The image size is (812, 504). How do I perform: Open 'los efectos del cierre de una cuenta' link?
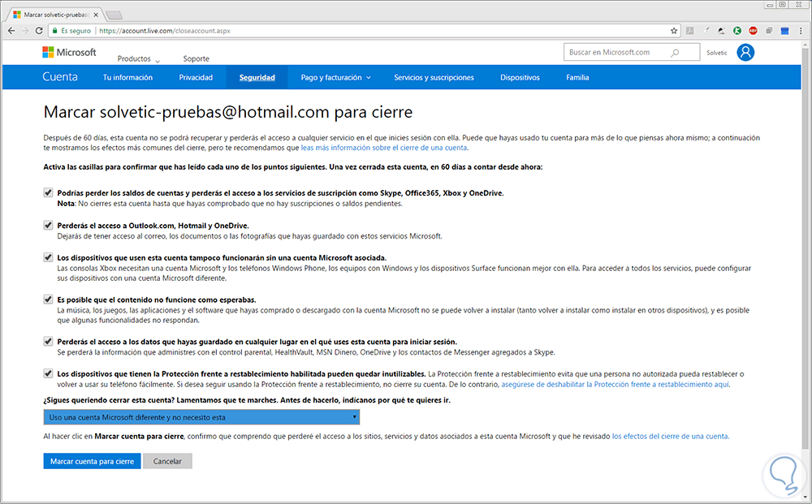coord(670,436)
